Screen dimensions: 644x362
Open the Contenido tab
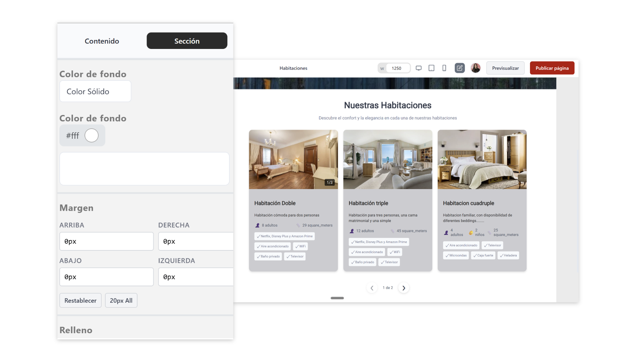tap(102, 41)
